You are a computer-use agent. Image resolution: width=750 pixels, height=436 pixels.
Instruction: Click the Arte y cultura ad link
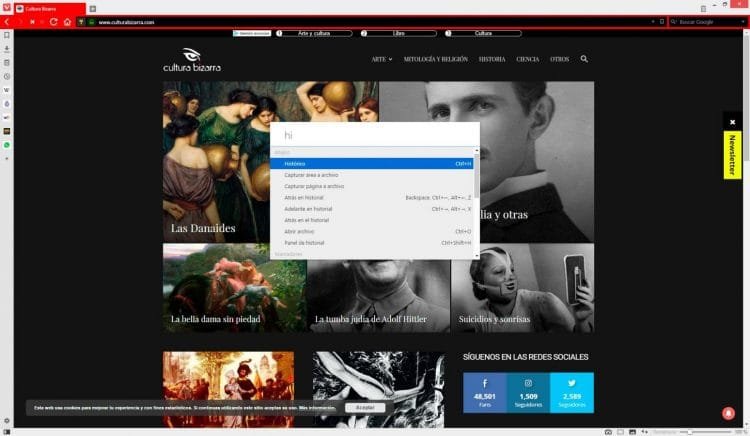pos(314,33)
